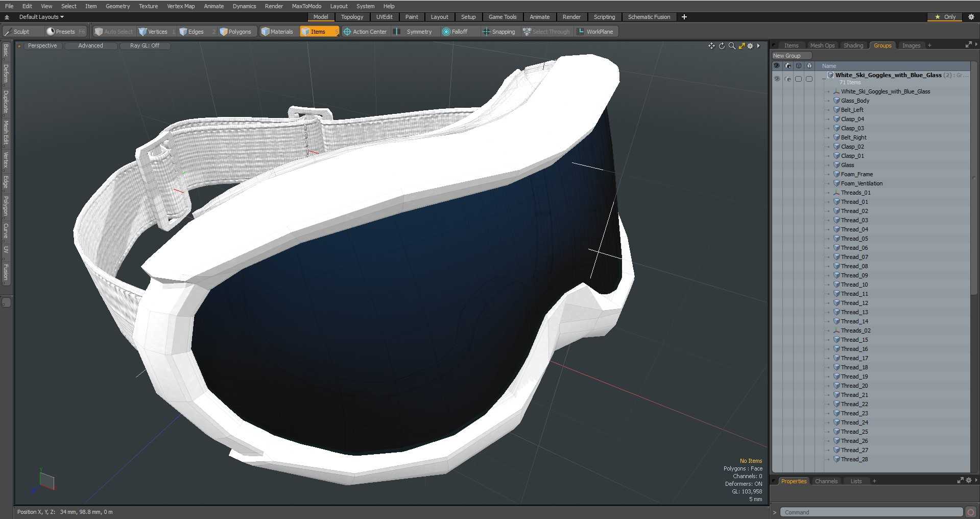Open the Advanced shading dropdown

(90, 46)
